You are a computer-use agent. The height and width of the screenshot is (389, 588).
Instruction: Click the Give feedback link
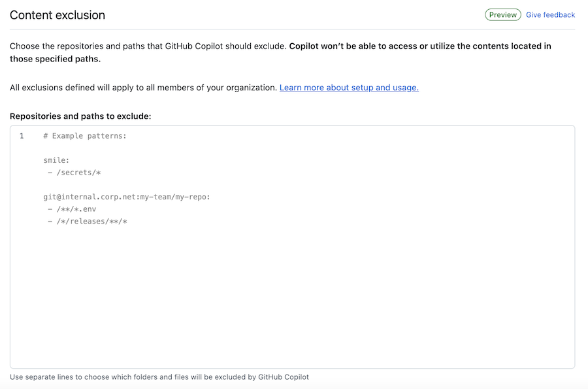550,15
